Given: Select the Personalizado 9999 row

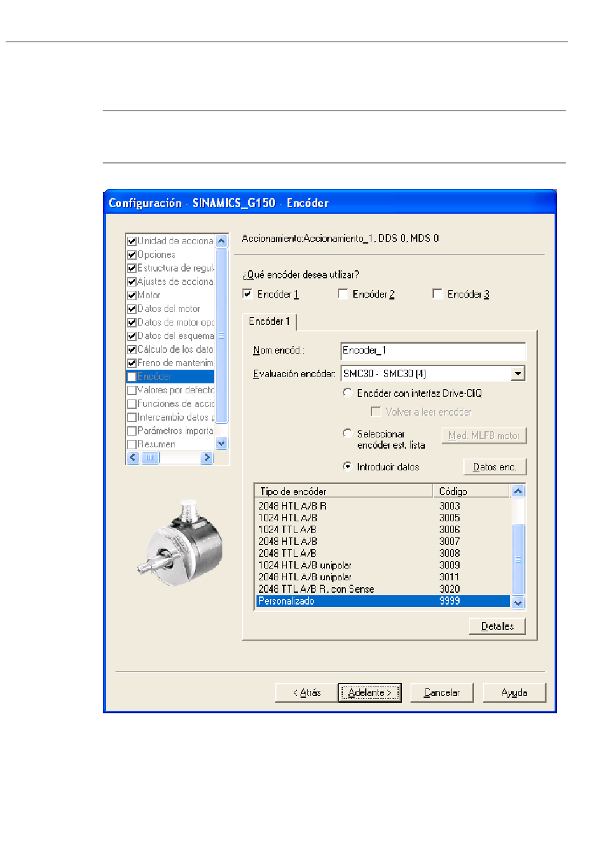Looking at the screenshot, I should tap(383, 601).
